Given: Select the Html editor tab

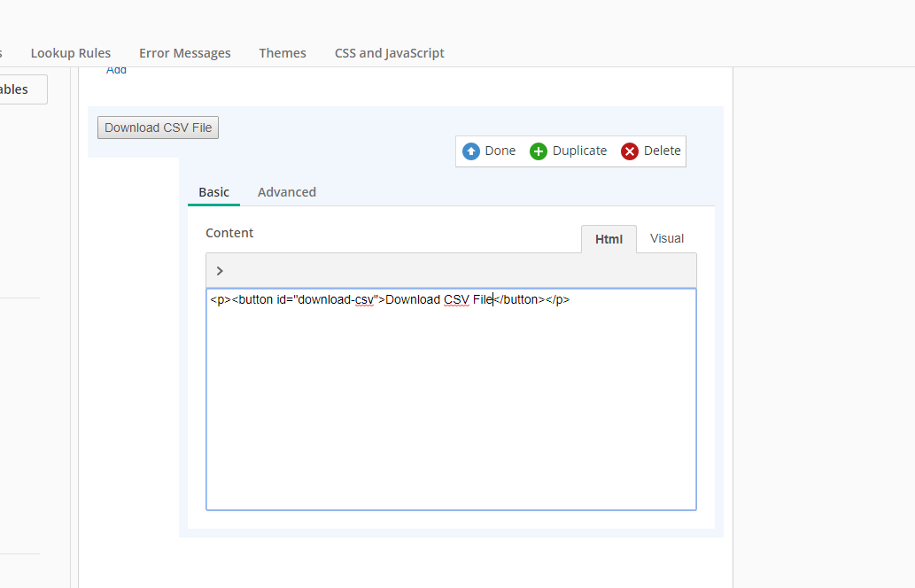Looking at the screenshot, I should (x=609, y=239).
